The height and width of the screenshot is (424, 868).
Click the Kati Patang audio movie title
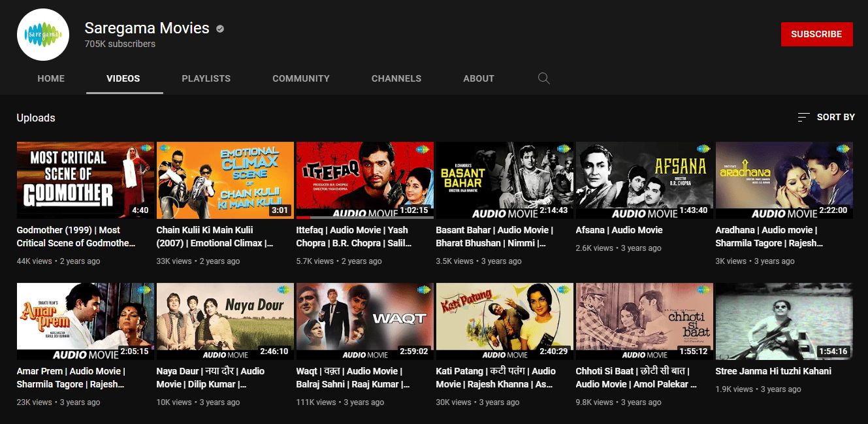click(495, 378)
